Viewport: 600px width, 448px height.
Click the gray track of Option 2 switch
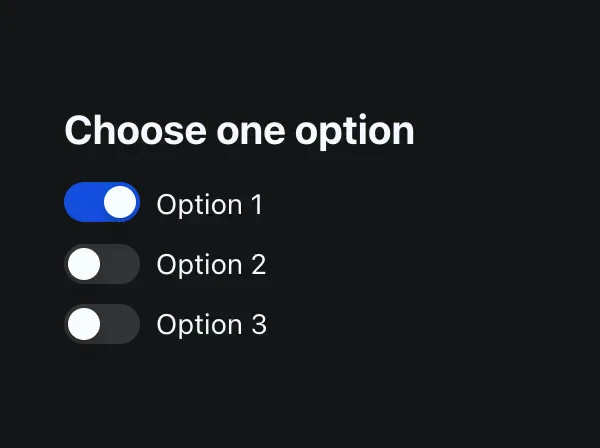point(122,264)
